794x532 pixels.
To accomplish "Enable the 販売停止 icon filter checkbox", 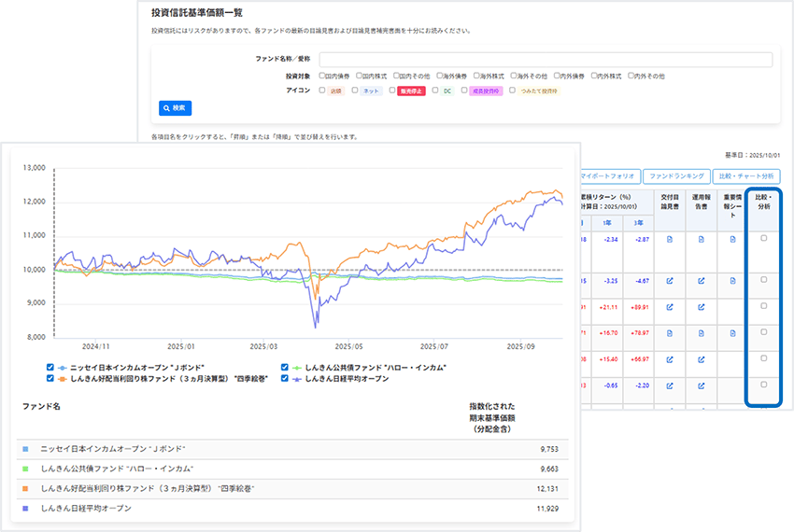I will coord(392,91).
